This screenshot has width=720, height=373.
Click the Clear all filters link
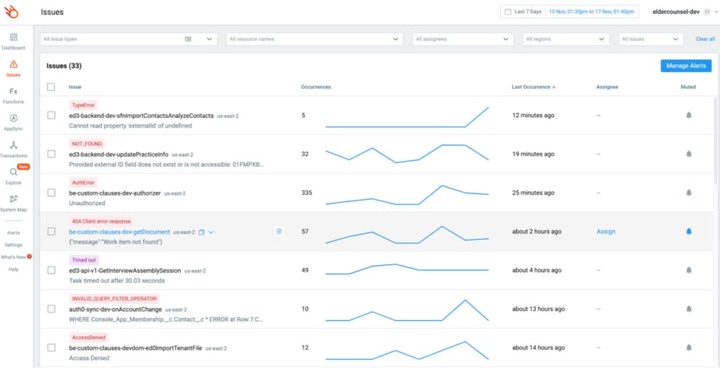coord(705,40)
